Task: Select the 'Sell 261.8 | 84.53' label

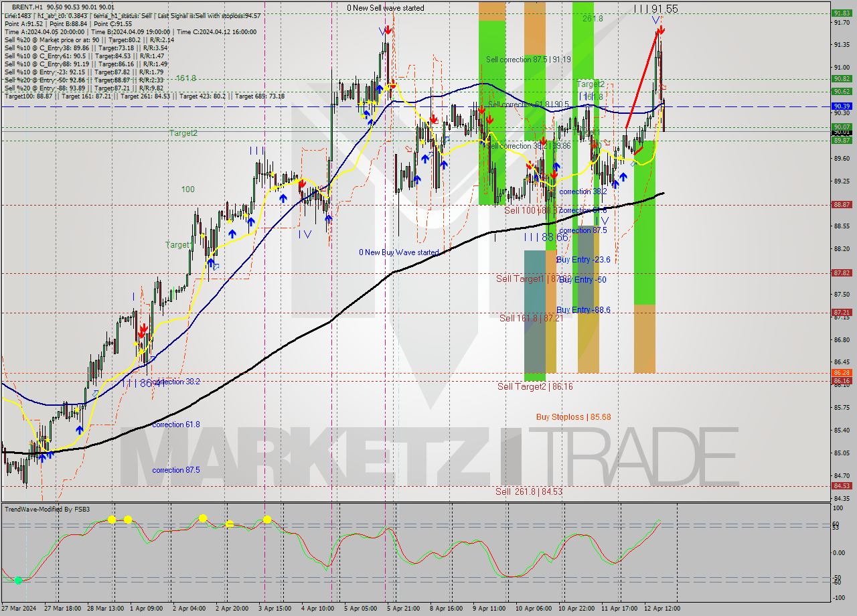Action: click(x=529, y=491)
